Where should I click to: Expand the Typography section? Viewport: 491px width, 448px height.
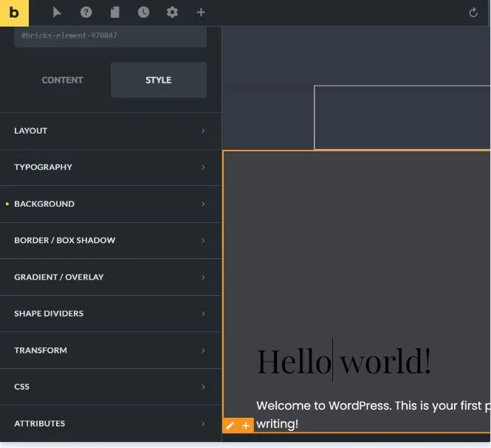[x=111, y=168]
